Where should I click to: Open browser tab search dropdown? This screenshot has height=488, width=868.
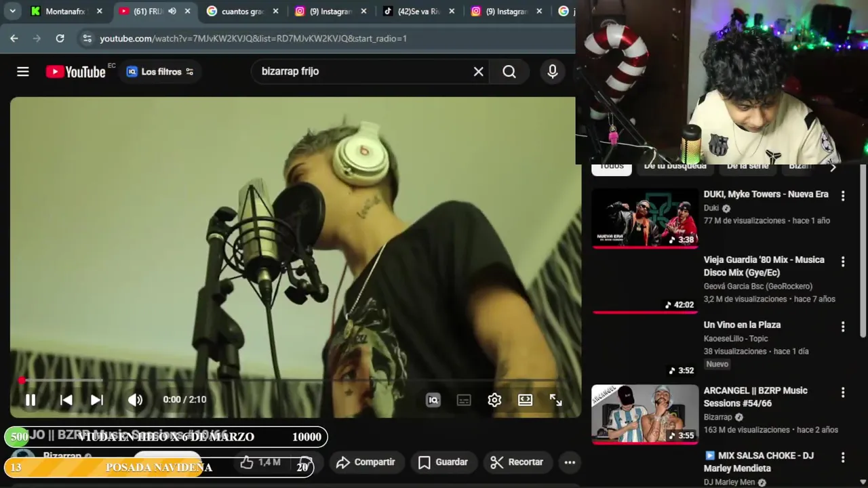click(12, 11)
